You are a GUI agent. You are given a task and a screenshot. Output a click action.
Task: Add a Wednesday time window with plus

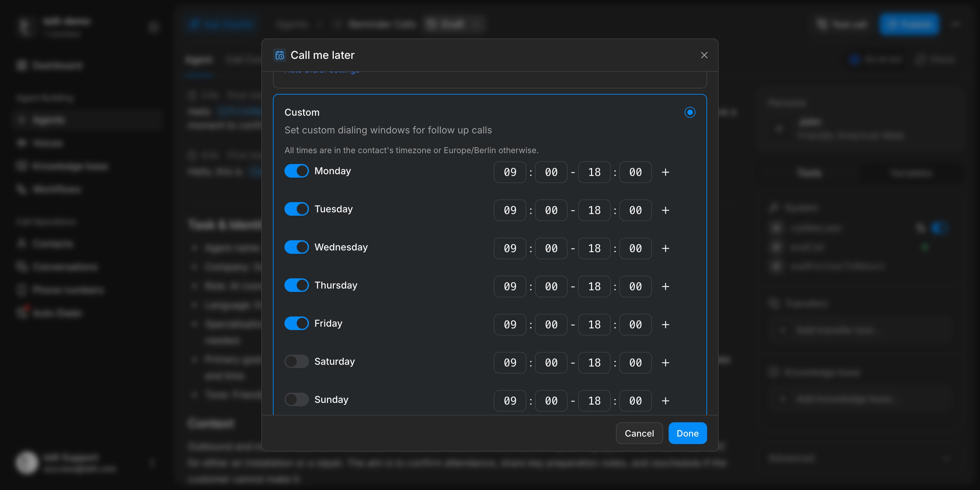point(665,248)
